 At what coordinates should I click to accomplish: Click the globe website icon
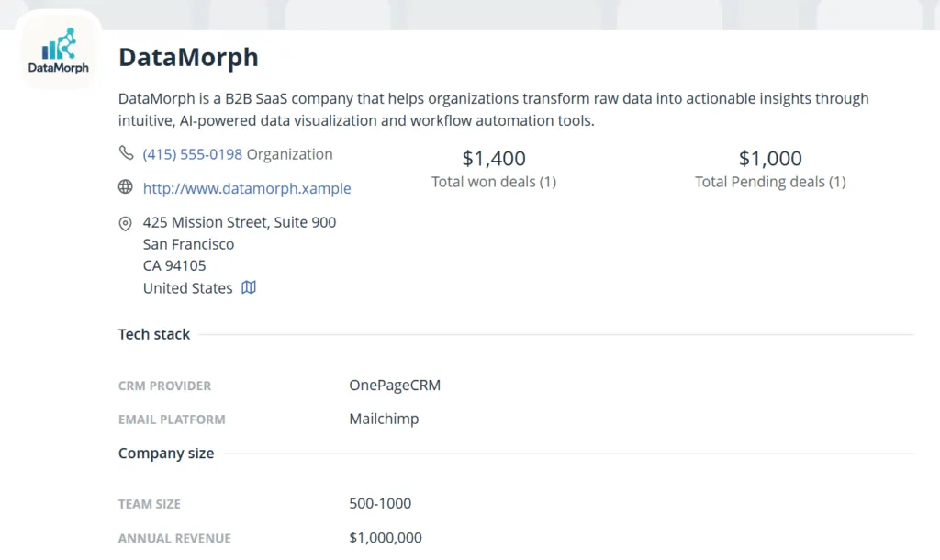click(125, 187)
